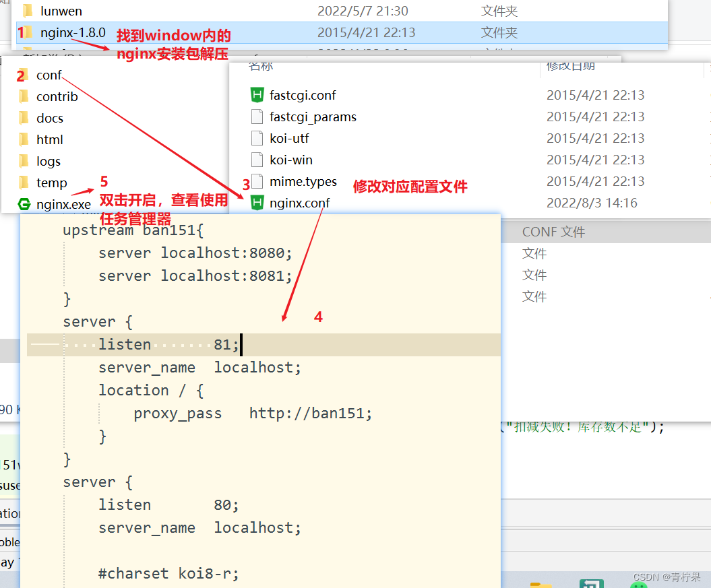Select the mime.types file name
This screenshot has width=711, height=588.
pos(303,182)
